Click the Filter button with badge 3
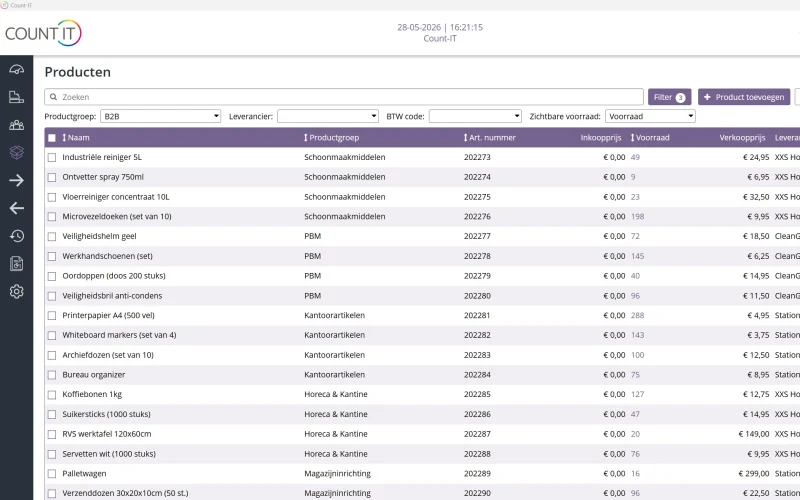800x500 pixels. pos(669,97)
